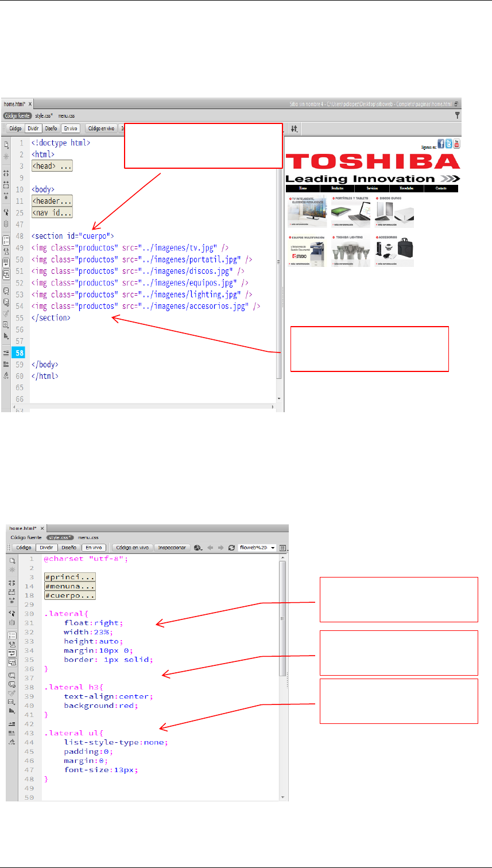Image resolution: width=492 pixels, height=868 pixels.
Task: Toggle Código en vivo in upper window
Action: tap(103, 129)
